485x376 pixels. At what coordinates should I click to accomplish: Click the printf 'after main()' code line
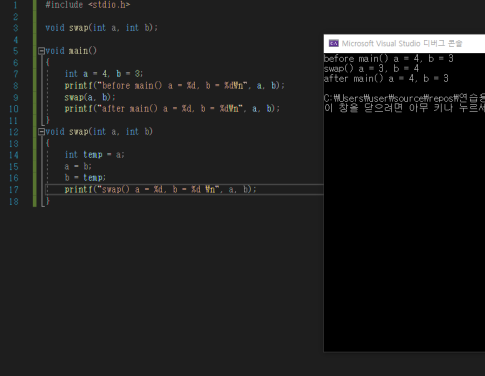(x=172, y=109)
